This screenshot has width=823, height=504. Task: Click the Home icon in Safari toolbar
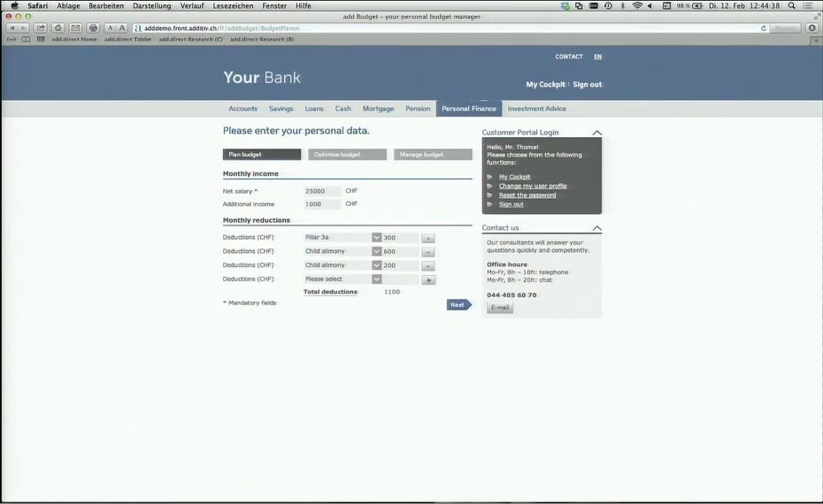click(58, 28)
